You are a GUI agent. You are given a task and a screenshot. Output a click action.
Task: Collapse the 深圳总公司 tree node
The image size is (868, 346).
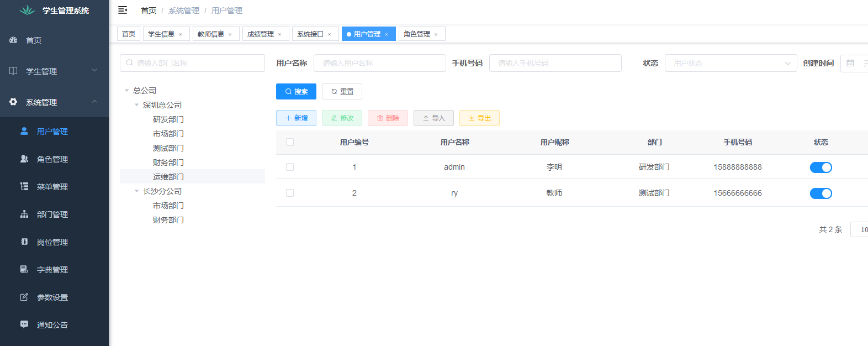pyautogui.click(x=136, y=105)
